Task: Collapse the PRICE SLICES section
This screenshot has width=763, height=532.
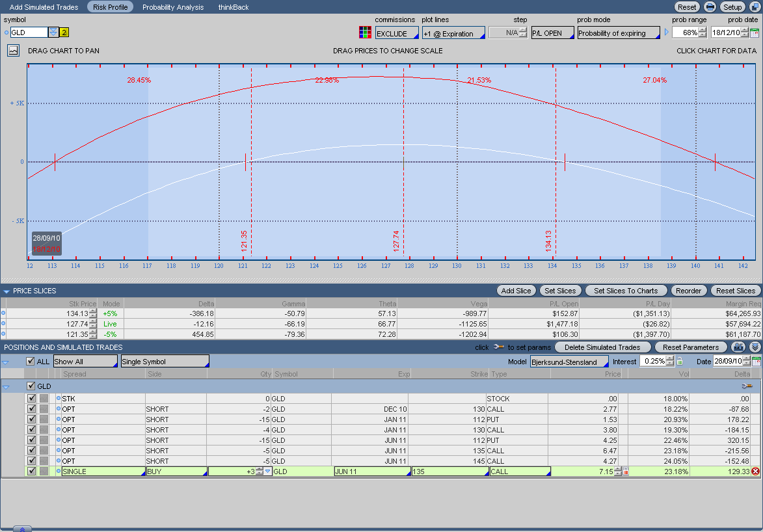Action: point(7,291)
